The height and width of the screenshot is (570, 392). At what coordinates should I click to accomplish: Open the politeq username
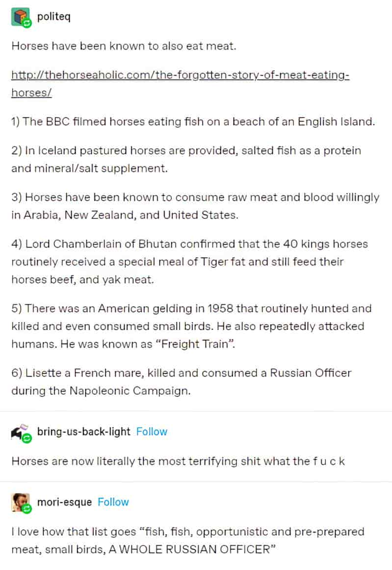click(x=54, y=16)
